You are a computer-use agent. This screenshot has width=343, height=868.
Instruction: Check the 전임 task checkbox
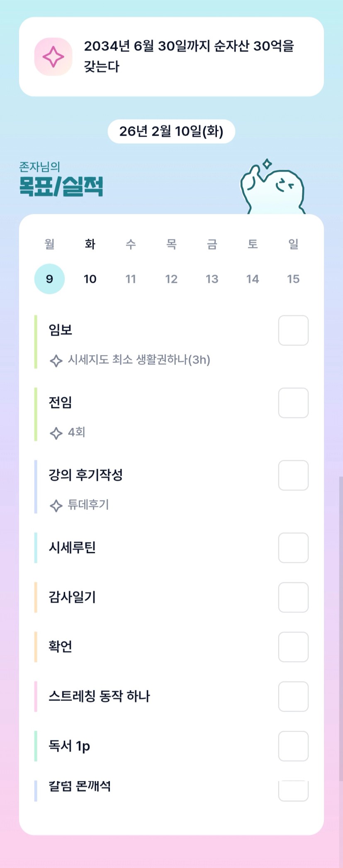tap(293, 403)
